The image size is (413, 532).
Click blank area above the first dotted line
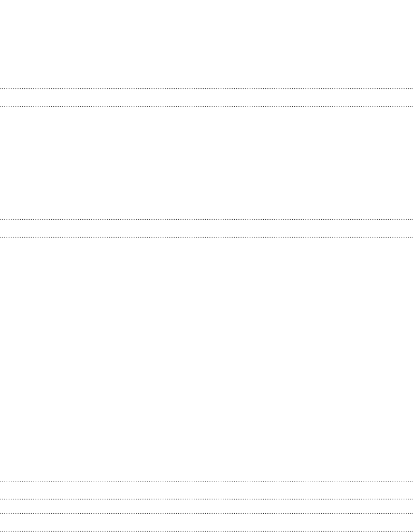click(206, 44)
